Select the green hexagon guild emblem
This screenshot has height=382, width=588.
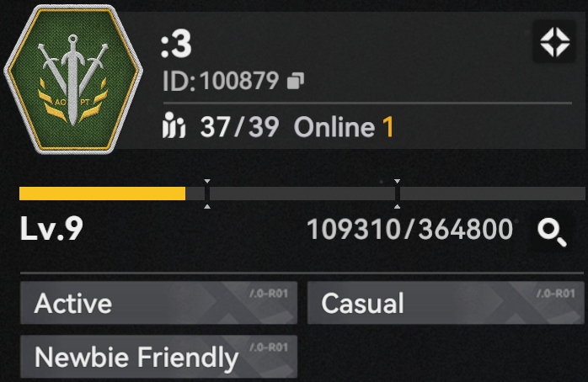point(73,79)
